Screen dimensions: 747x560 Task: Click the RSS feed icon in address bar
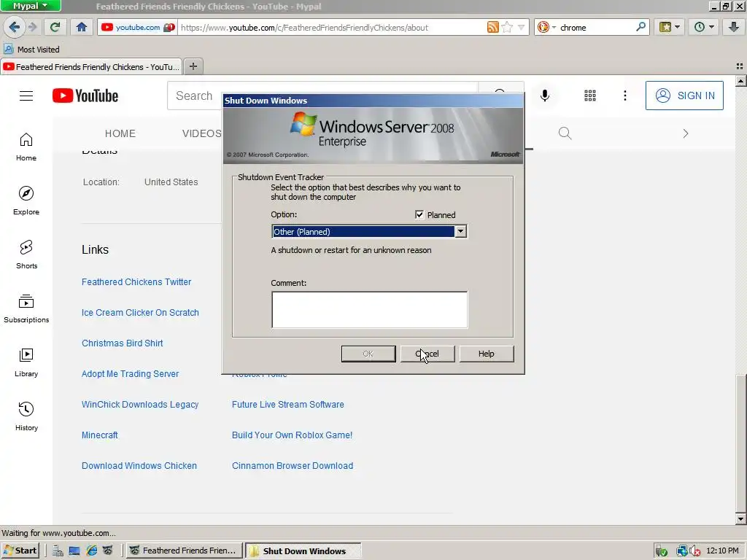[492, 27]
